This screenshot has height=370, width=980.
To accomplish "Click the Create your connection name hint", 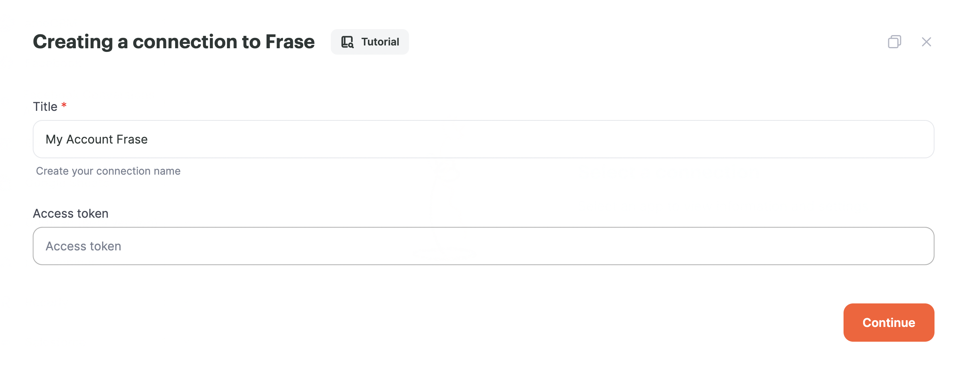I will click(x=108, y=171).
